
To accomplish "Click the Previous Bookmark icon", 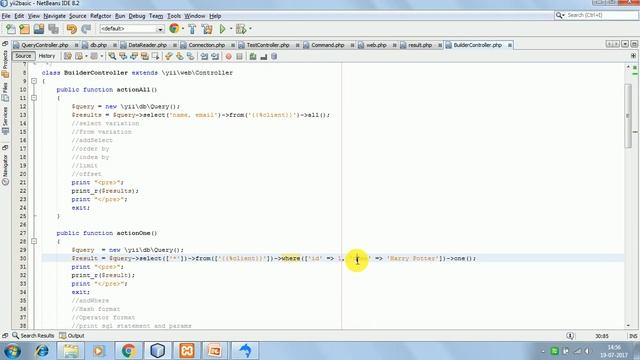I will tap(169, 56).
